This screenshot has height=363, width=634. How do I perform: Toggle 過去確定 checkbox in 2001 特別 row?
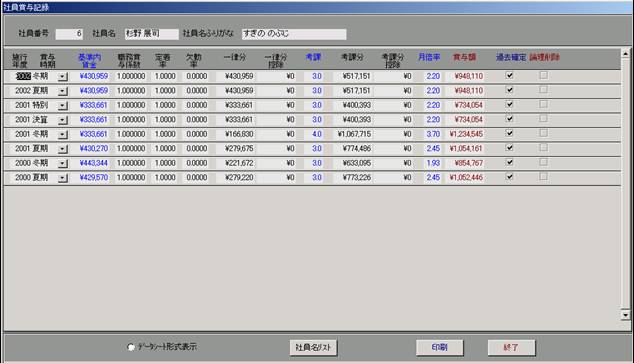[509, 105]
